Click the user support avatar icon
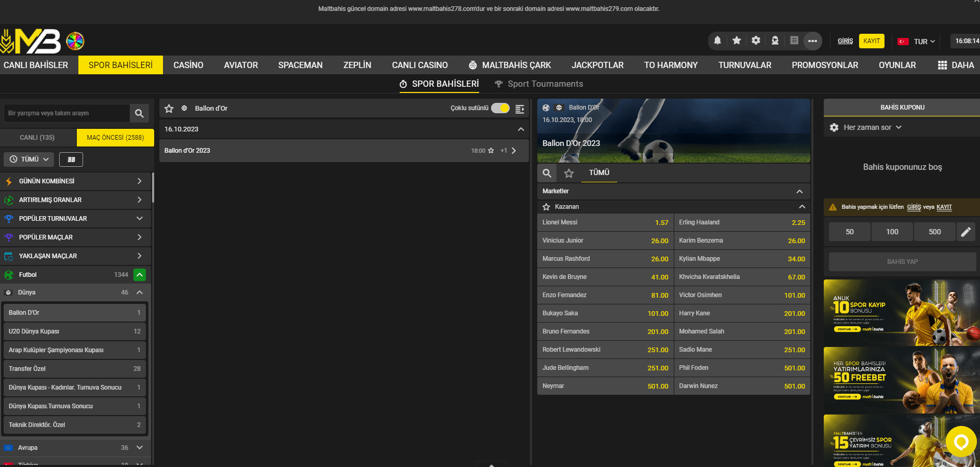980x467 pixels. click(775, 41)
